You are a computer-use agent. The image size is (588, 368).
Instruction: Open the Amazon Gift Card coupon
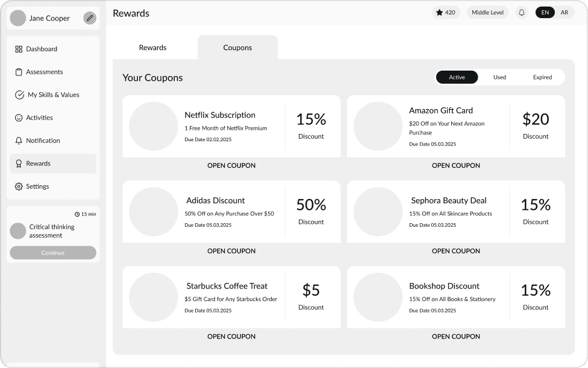click(x=455, y=165)
